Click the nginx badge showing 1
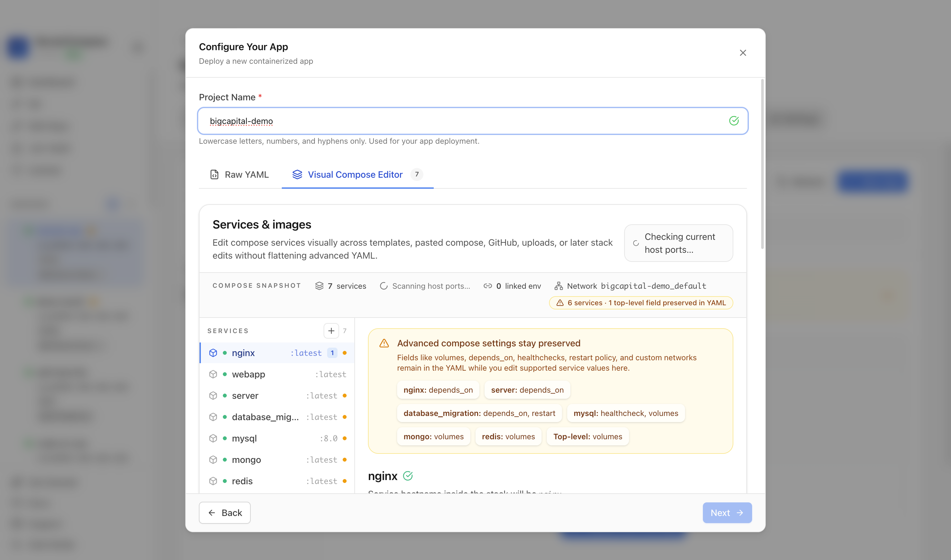 point(332,353)
